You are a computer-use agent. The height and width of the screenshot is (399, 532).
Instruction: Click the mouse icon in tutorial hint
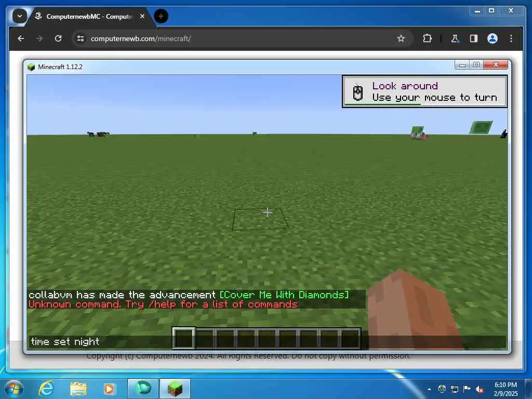[x=358, y=92]
